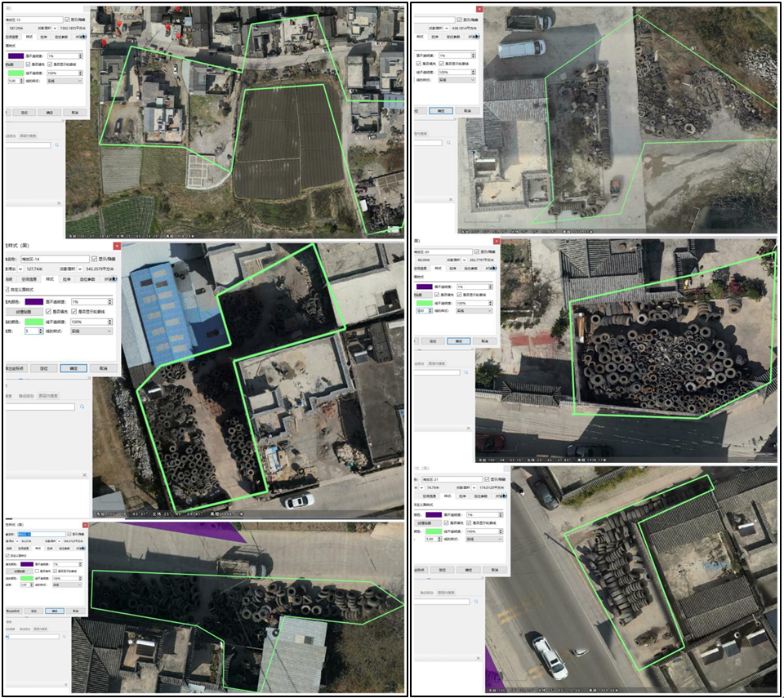The width and height of the screenshot is (784, 698).
Task: Open 线的样式 dropdown in 堆放区-13 dialog
Action: point(65,81)
